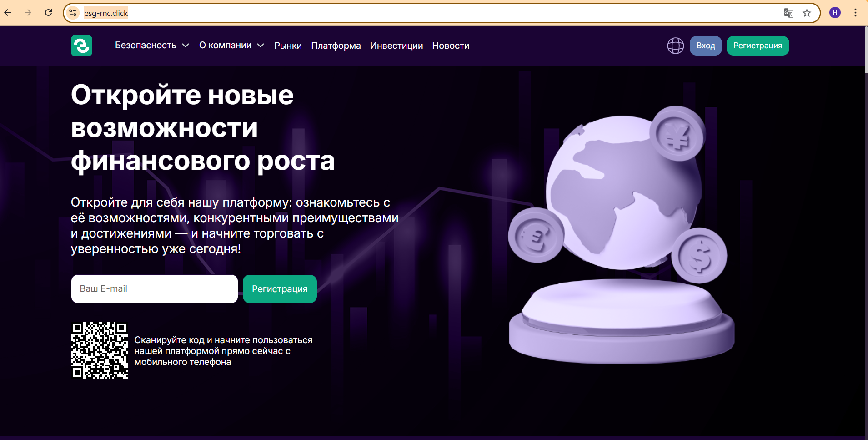Viewport: 868px width, 440px height.
Task: Open the Рынки menu item
Action: (x=288, y=46)
